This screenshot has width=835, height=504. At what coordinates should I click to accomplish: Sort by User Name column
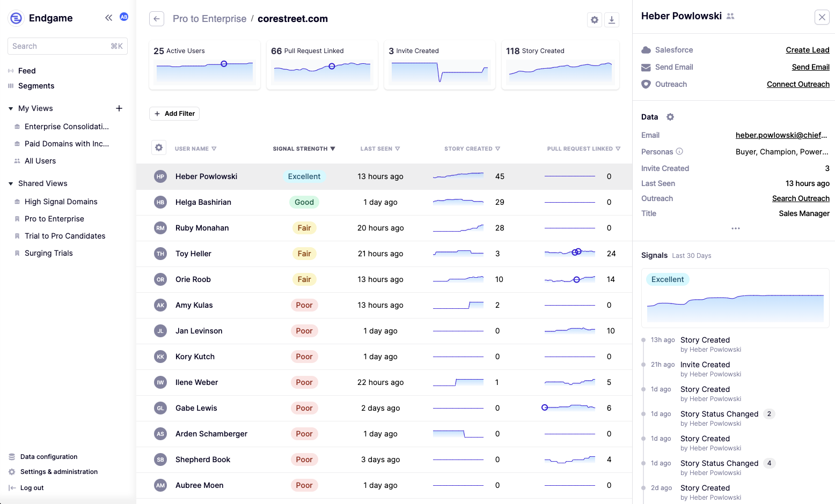(195, 149)
